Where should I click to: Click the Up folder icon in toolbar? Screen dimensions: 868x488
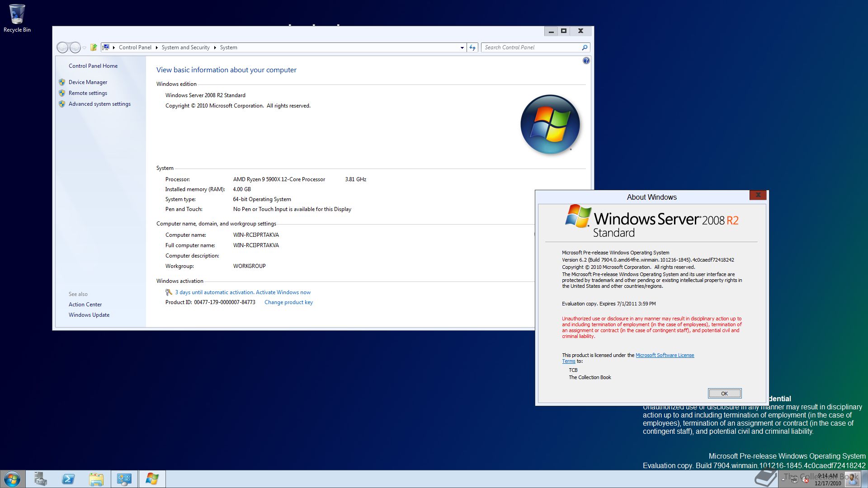pos(94,47)
